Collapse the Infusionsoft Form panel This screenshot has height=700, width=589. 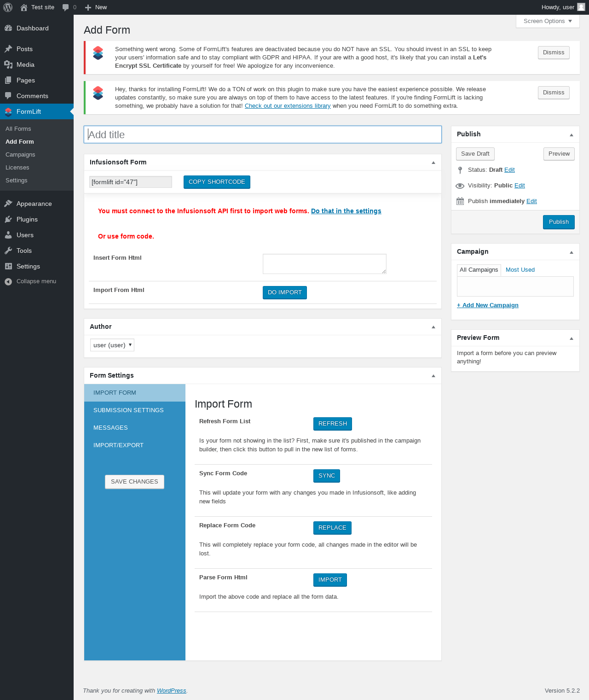coord(433,163)
